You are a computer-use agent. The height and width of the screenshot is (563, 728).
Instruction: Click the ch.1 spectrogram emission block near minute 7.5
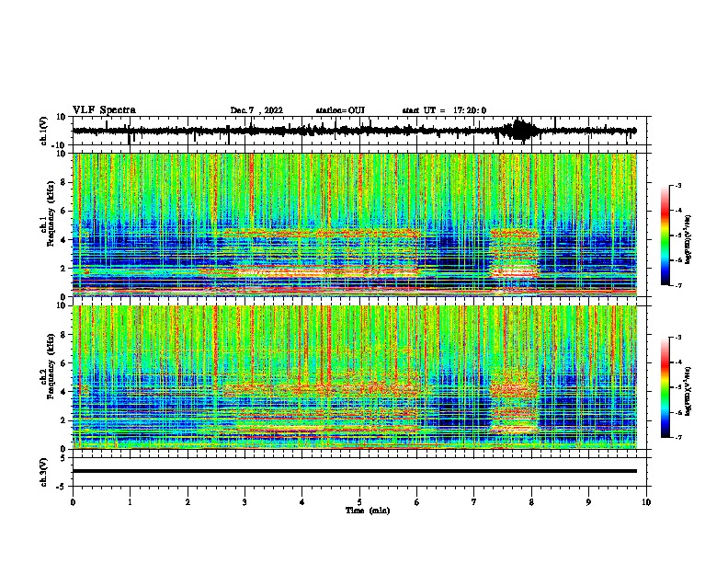tap(514, 253)
